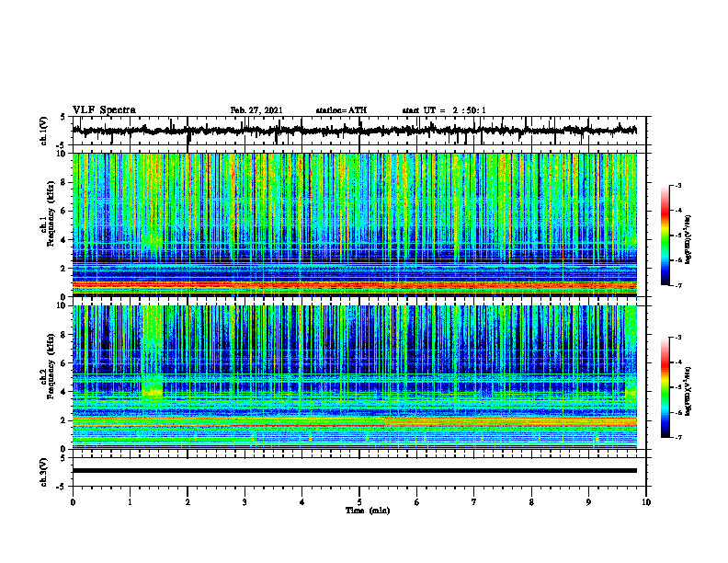Click the "5" tick on the time axis
Screen dimensions: 728x563
tap(359, 502)
